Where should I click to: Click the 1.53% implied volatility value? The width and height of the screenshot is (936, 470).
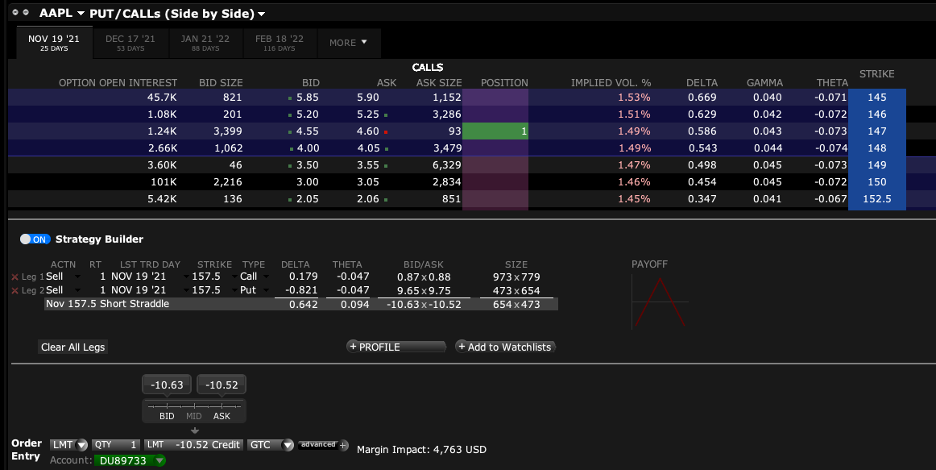coord(634,97)
